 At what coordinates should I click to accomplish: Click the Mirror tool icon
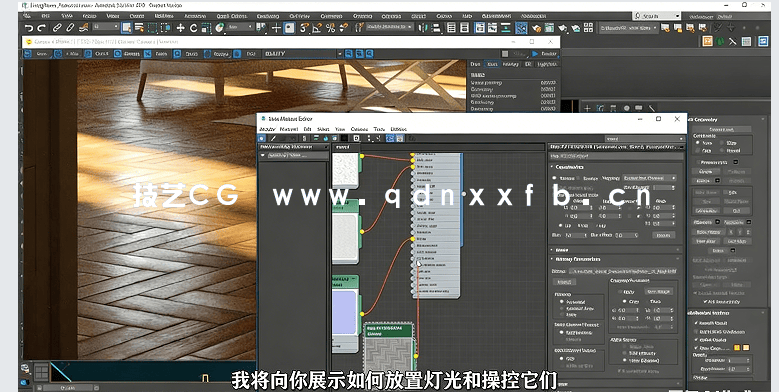point(423,28)
